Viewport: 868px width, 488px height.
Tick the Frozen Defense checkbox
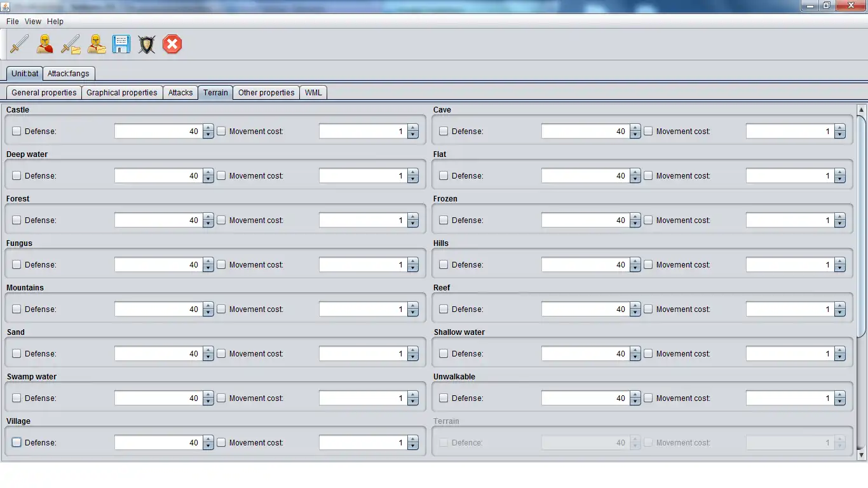[x=444, y=220]
